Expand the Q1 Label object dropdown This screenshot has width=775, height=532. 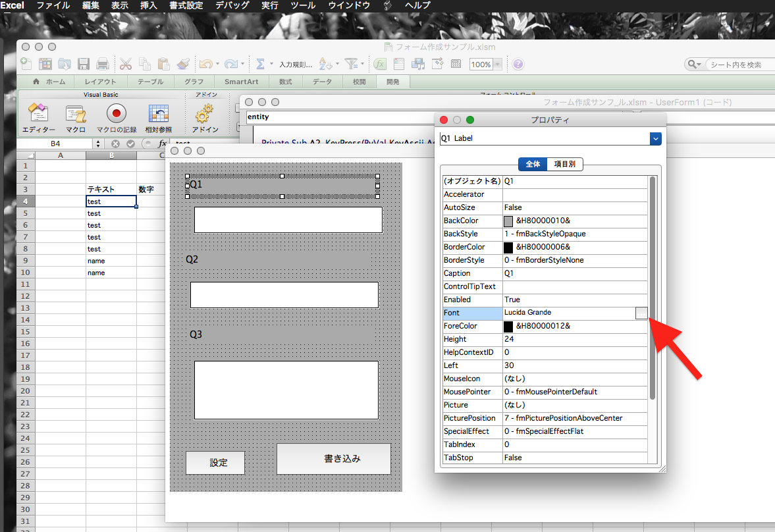pyautogui.click(x=655, y=138)
